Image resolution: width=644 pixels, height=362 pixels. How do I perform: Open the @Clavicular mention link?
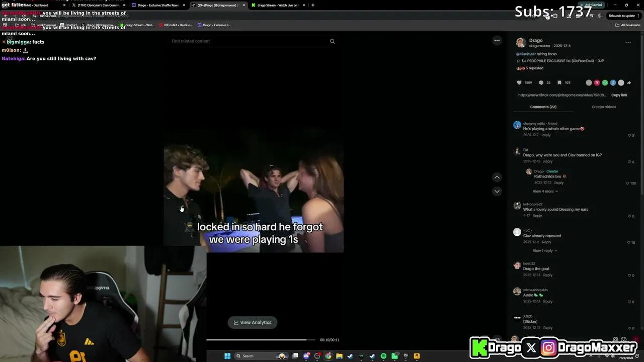[x=526, y=54]
